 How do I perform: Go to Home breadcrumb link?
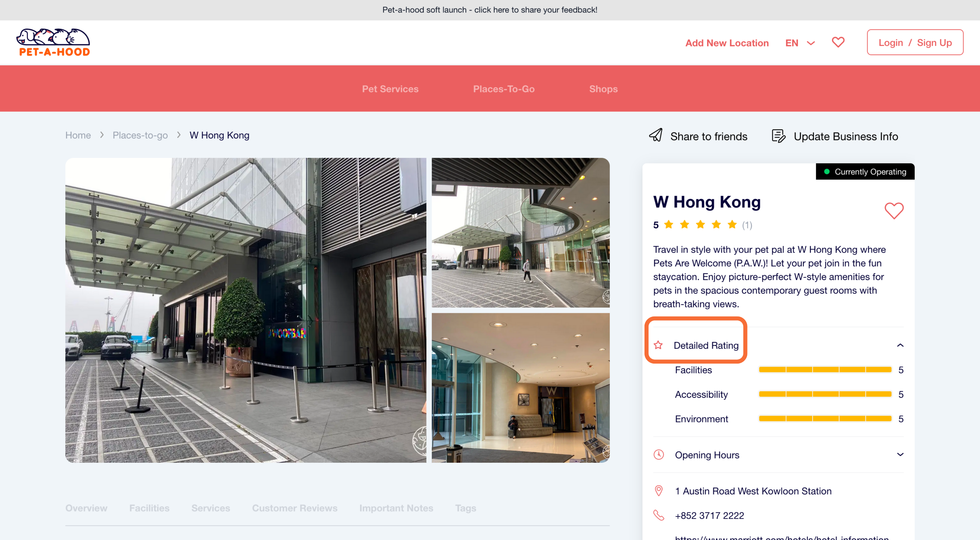(x=78, y=135)
